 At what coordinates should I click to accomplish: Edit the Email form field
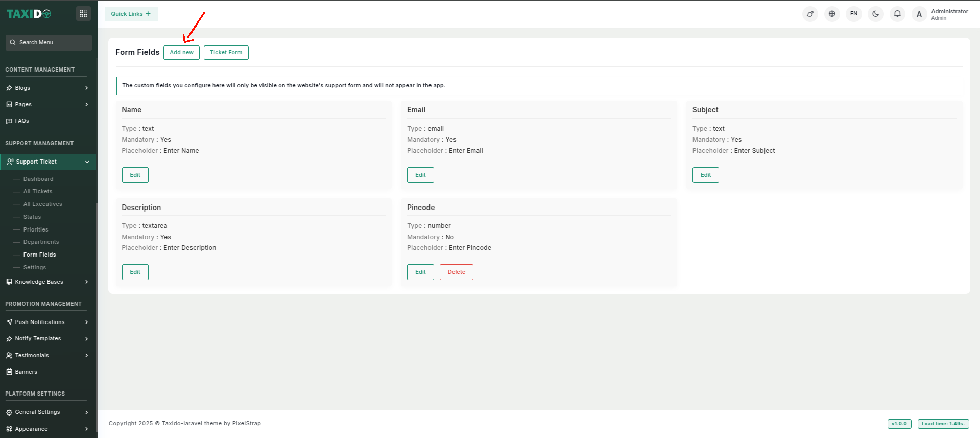click(x=420, y=175)
